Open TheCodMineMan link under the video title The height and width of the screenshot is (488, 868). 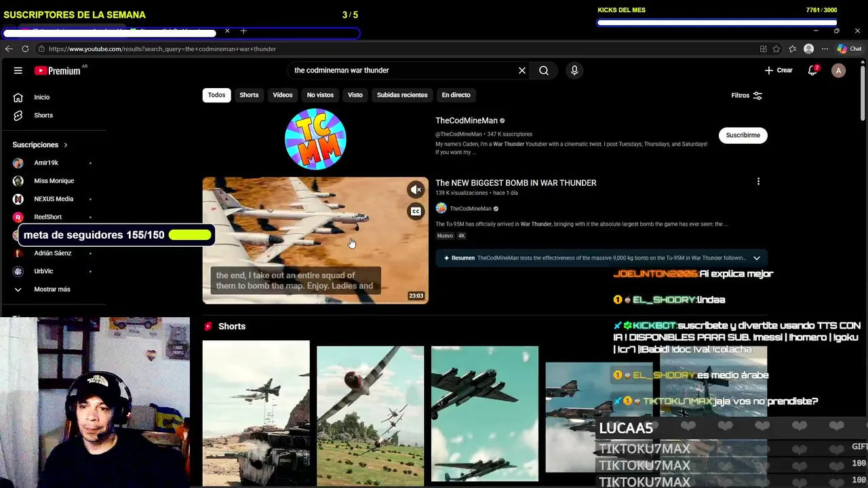coord(471,209)
